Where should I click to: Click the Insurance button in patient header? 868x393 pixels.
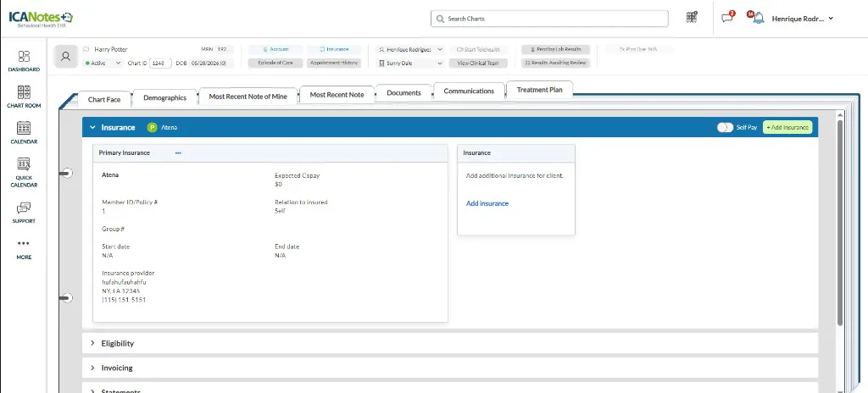coord(334,49)
